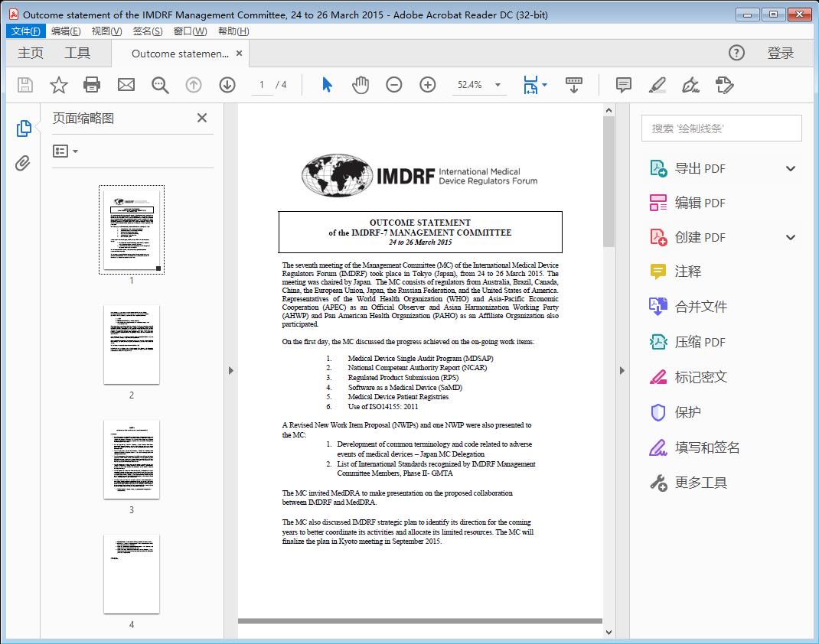Go to the next page arrow
Viewport: 819px width, 644px height.
[x=227, y=85]
